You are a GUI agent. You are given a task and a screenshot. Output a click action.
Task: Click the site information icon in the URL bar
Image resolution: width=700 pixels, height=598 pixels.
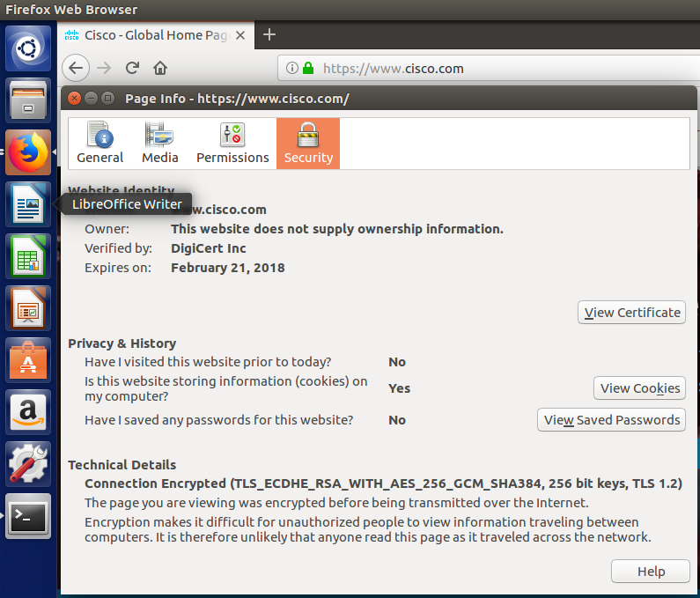click(292, 69)
